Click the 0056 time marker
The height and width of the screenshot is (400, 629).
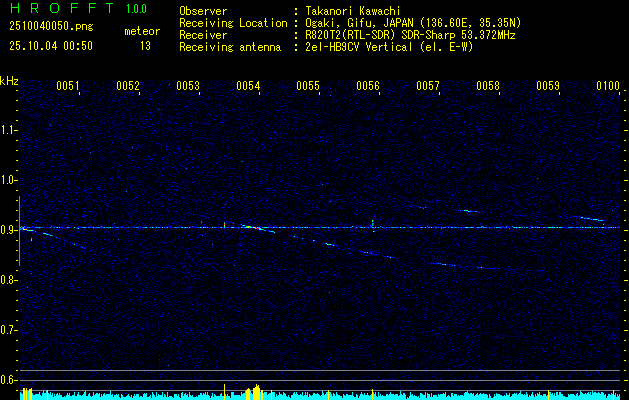pyautogui.click(x=368, y=86)
